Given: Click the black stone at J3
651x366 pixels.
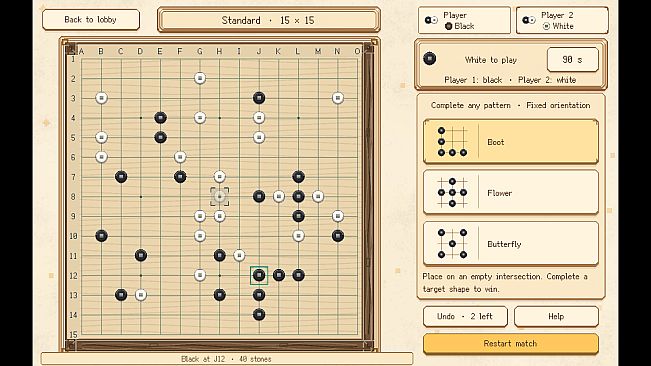Looking at the screenshot, I should 259,98.
